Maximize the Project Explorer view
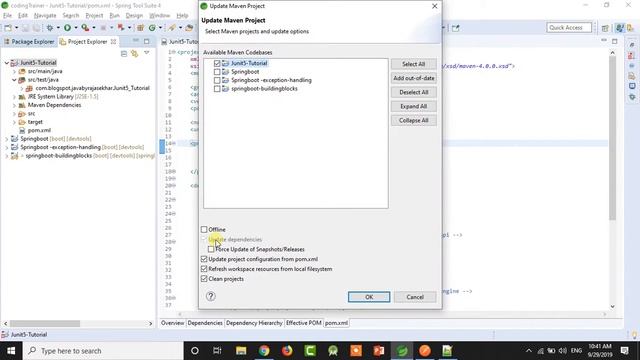 [147, 41]
